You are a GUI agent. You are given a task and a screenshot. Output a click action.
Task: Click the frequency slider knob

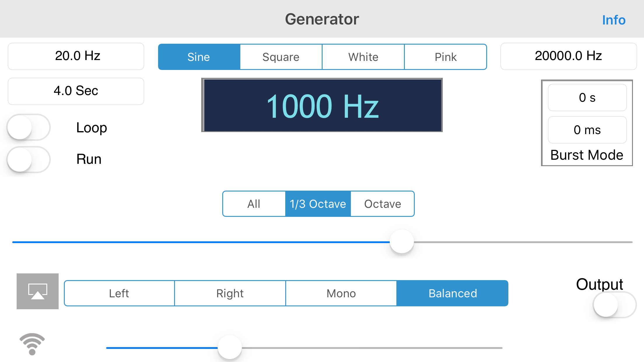coord(402,242)
